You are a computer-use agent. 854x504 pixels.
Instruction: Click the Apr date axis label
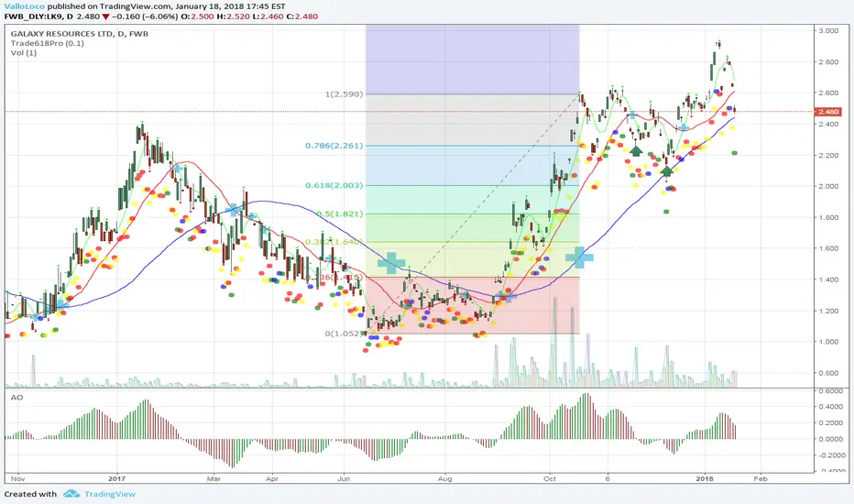point(272,479)
